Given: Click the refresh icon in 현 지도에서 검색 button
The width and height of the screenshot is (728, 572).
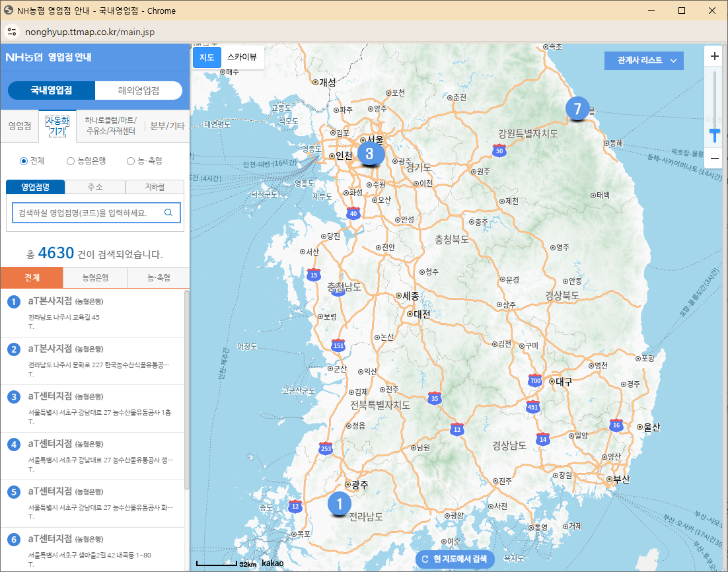Looking at the screenshot, I should click(x=425, y=559).
